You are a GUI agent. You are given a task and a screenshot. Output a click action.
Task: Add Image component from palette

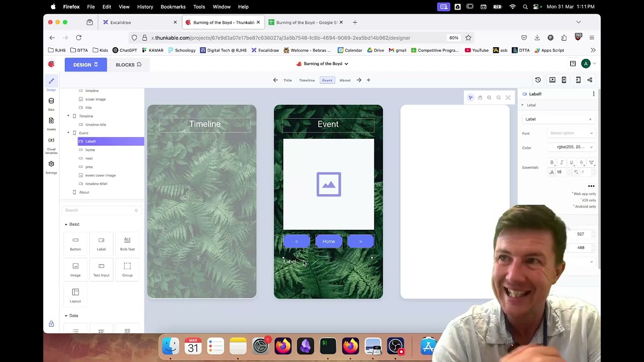click(x=75, y=270)
